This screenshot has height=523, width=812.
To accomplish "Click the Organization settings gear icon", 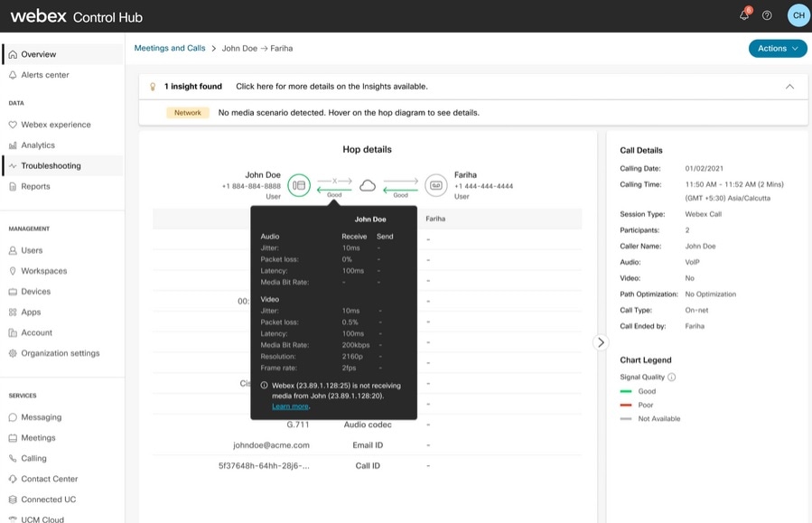I will (13, 354).
